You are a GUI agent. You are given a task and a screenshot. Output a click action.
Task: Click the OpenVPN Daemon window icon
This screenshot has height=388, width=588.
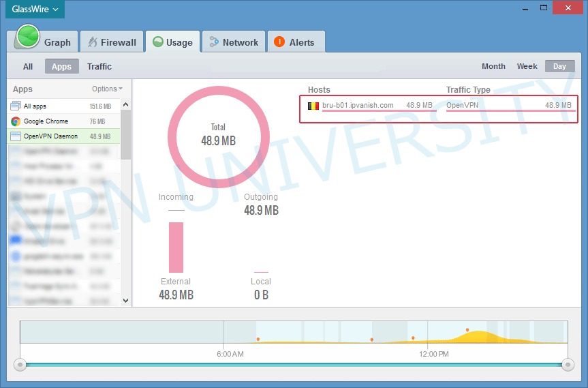(x=16, y=136)
